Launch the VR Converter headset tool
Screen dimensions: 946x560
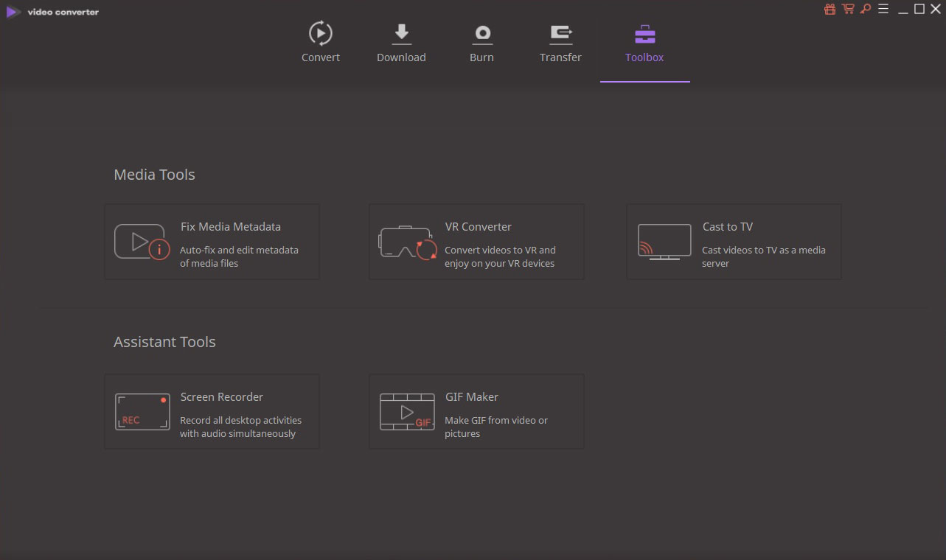(476, 242)
